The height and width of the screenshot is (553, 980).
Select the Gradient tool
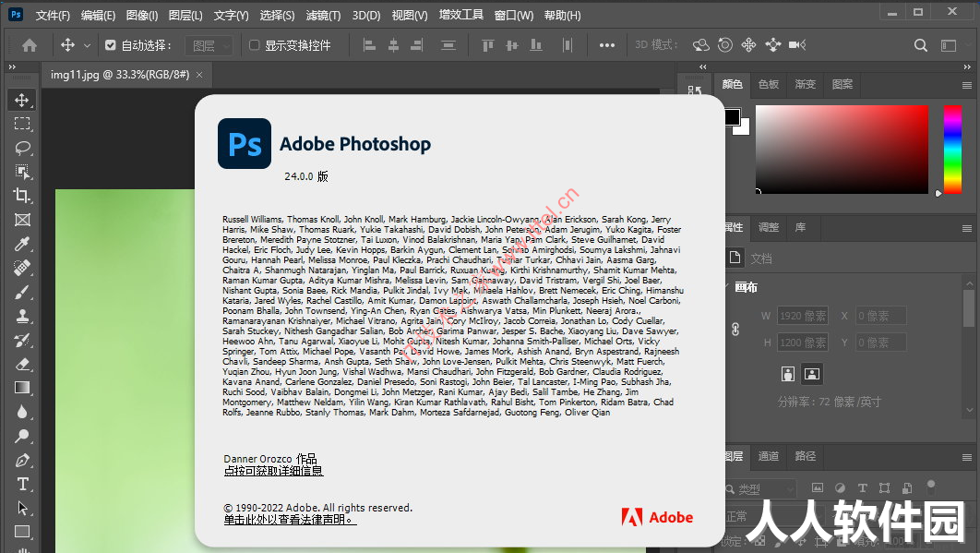[22, 388]
